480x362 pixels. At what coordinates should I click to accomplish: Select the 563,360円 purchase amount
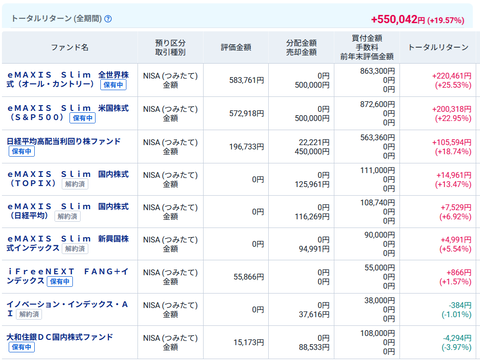[377, 137]
